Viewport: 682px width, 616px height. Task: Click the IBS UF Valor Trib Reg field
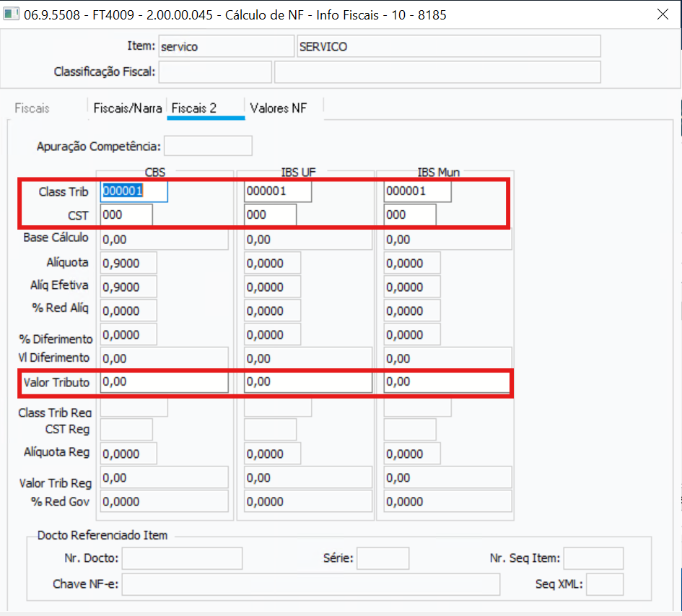click(308, 477)
